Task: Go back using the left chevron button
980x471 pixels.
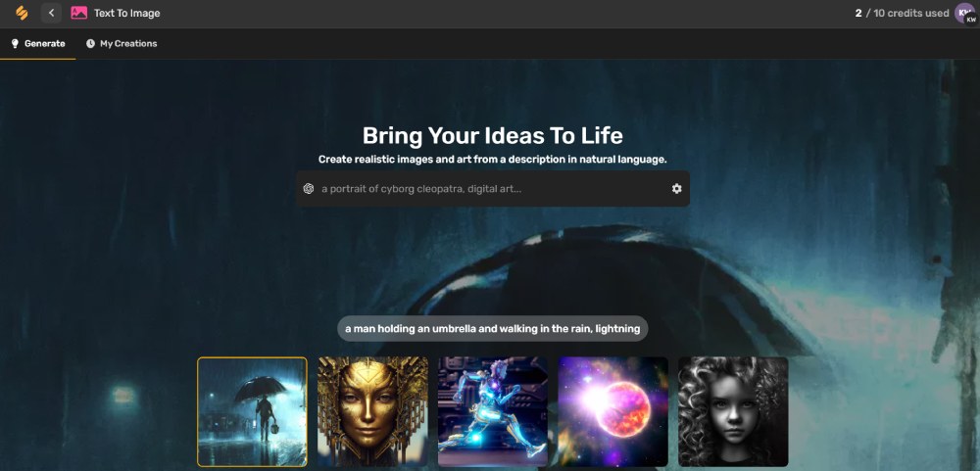Action: coord(51,13)
